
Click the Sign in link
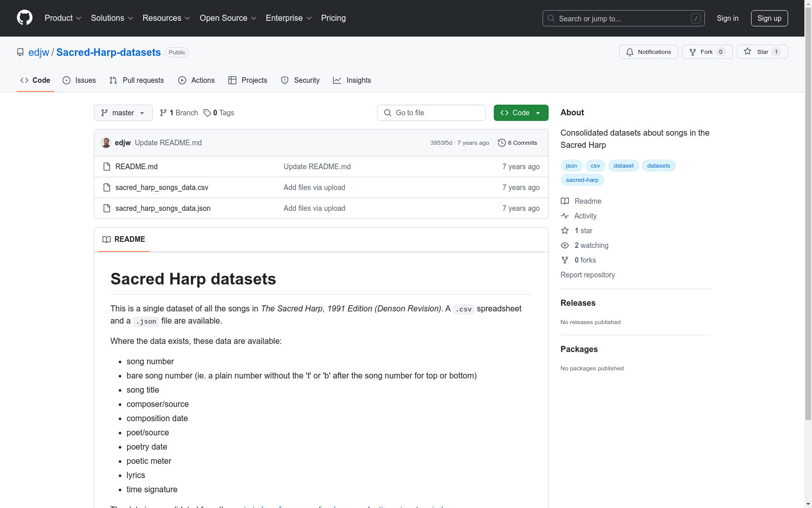tap(728, 18)
